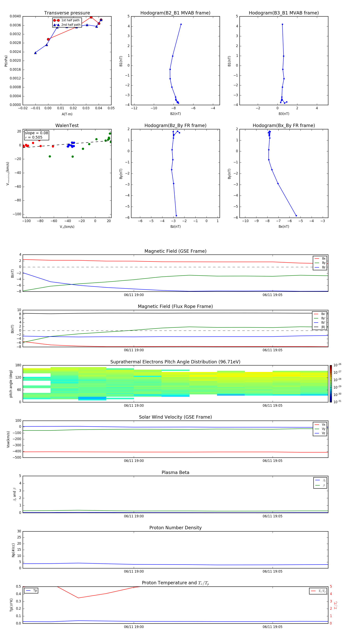Click the Tp legend entry in temperature plot

pos(31,591)
